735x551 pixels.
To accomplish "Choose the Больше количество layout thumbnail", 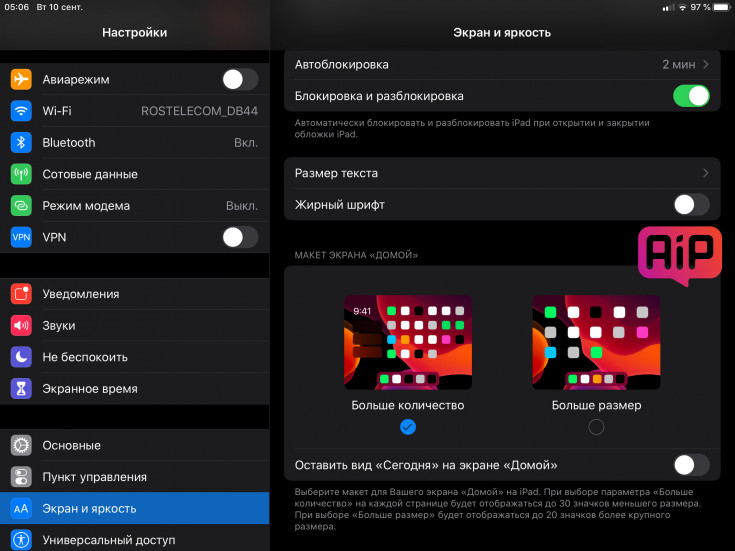I will pyautogui.click(x=408, y=342).
